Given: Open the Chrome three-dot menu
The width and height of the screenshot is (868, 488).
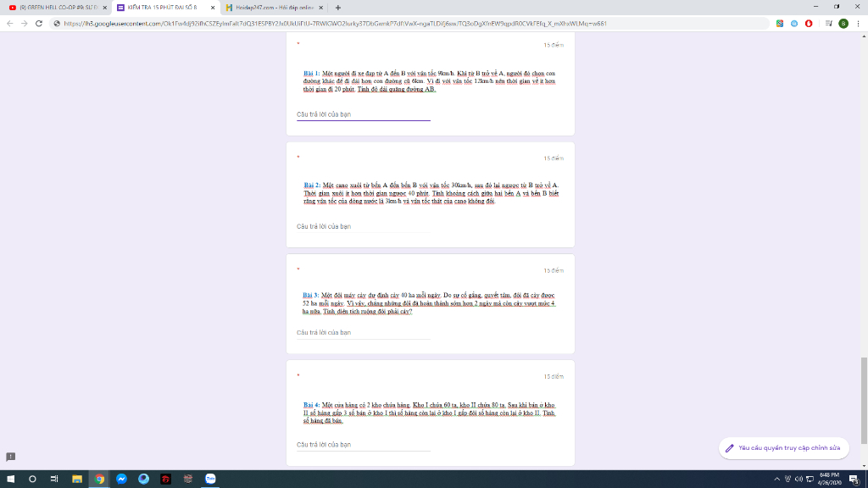Looking at the screenshot, I should click(858, 23).
